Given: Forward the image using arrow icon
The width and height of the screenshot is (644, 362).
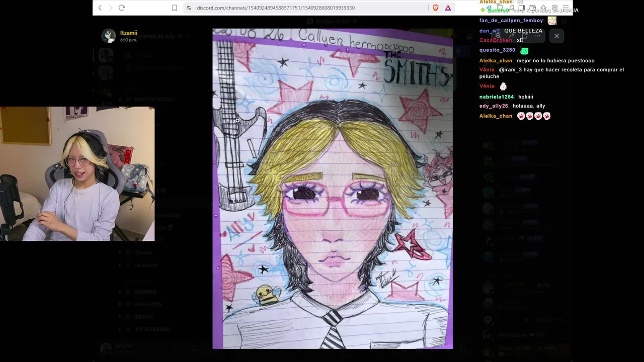Looking at the screenshot, I should point(511,36).
